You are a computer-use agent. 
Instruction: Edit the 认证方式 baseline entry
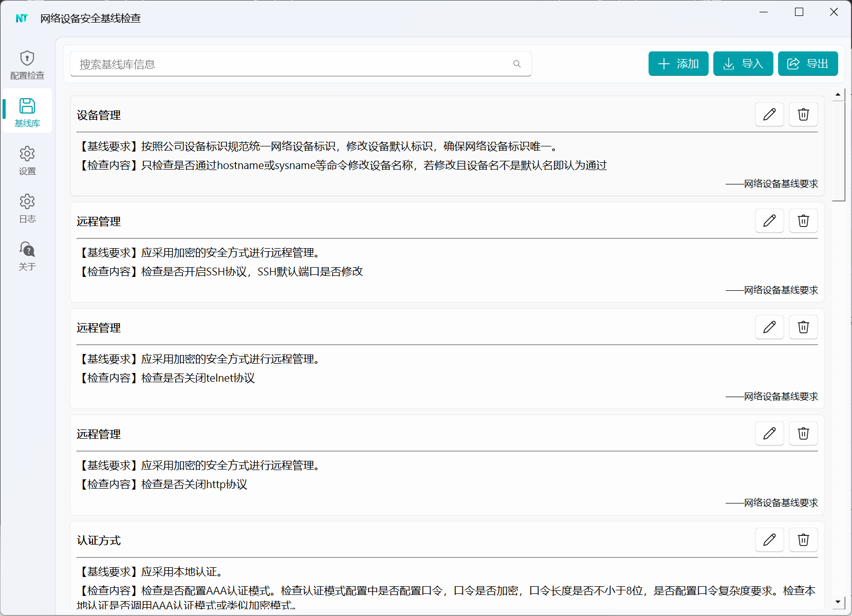coord(769,539)
